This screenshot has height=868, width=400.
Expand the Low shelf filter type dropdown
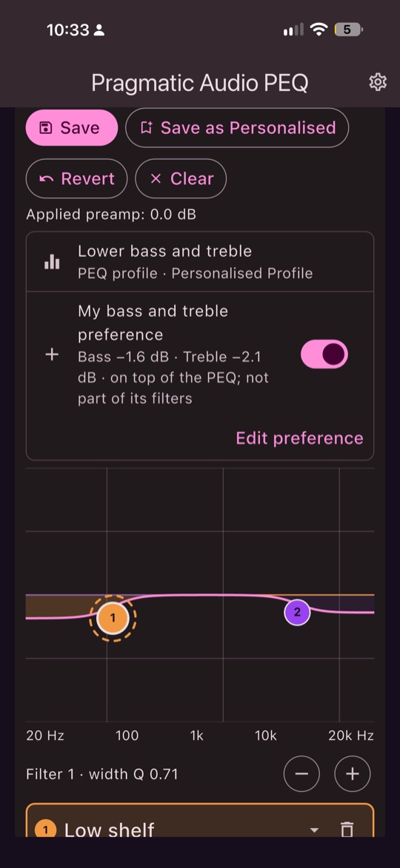[x=314, y=830]
